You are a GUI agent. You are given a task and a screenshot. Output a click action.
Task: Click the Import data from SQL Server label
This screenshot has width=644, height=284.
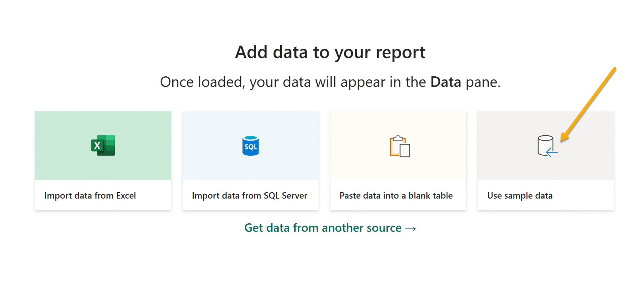(x=249, y=195)
